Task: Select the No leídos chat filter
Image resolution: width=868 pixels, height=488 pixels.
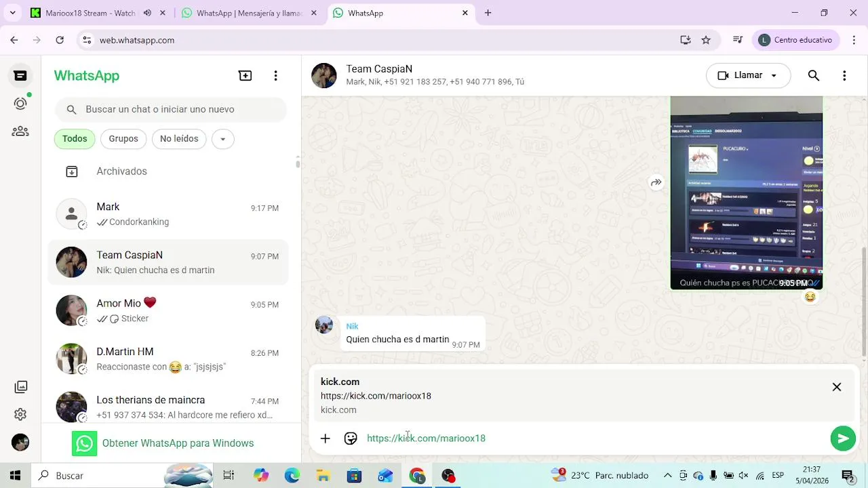Action: (x=179, y=139)
